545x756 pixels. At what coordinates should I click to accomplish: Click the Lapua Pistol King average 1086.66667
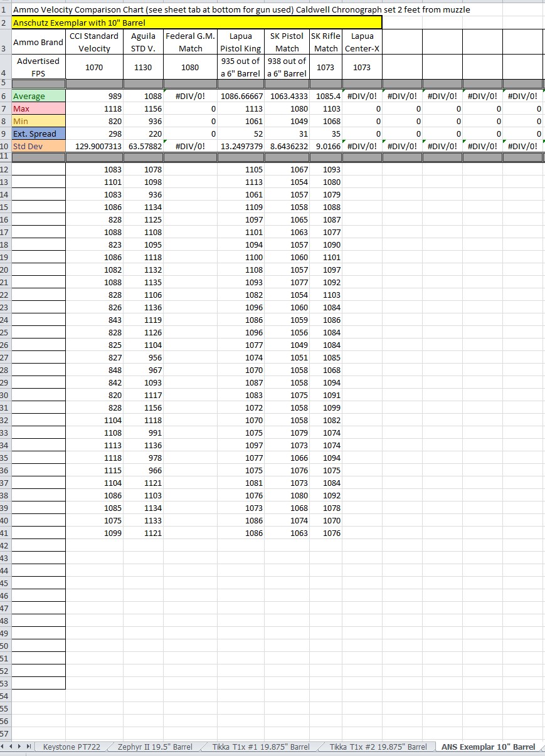click(x=241, y=96)
